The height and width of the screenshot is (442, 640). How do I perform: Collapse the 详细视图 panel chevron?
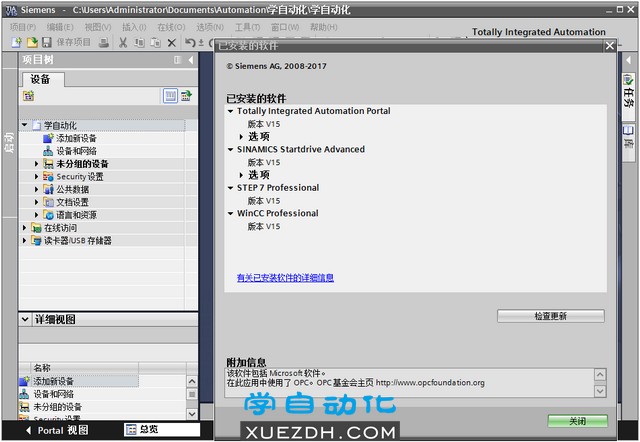(x=25, y=319)
